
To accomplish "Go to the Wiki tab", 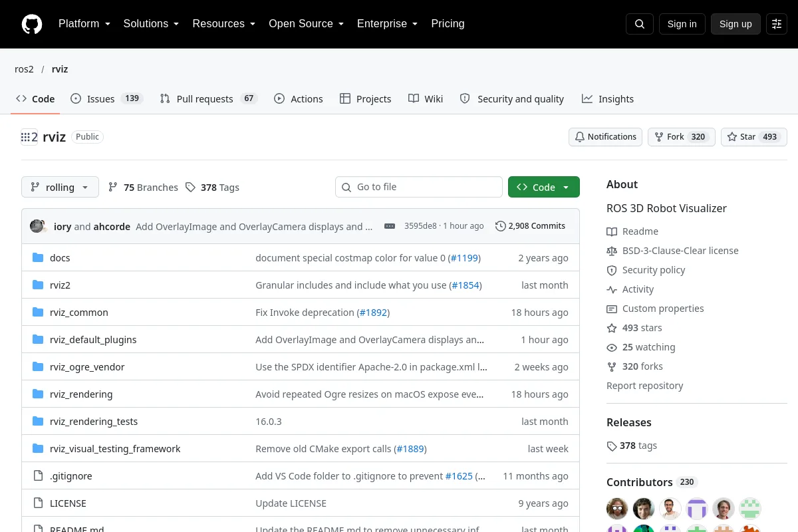I will pyautogui.click(x=426, y=98).
